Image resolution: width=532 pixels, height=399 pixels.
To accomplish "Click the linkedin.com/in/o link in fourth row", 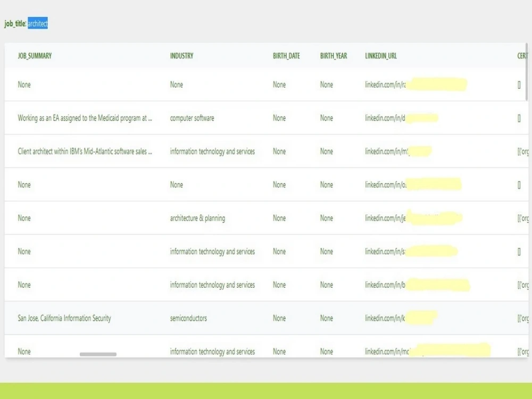I will pyautogui.click(x=413, y=185).
